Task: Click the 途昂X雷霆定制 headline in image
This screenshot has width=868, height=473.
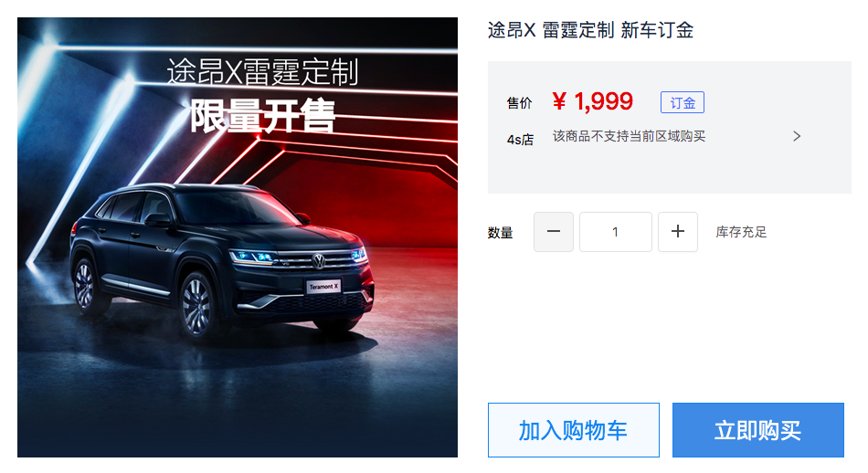Action: [x=262, y=72]
